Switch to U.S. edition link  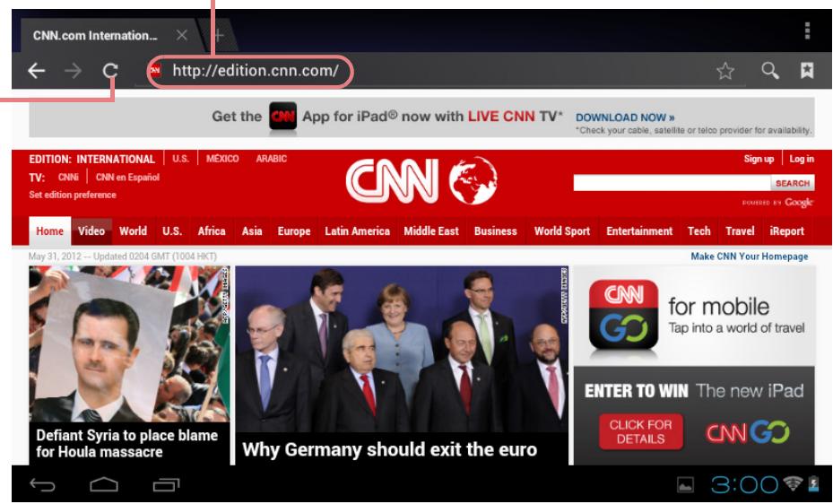180,159
